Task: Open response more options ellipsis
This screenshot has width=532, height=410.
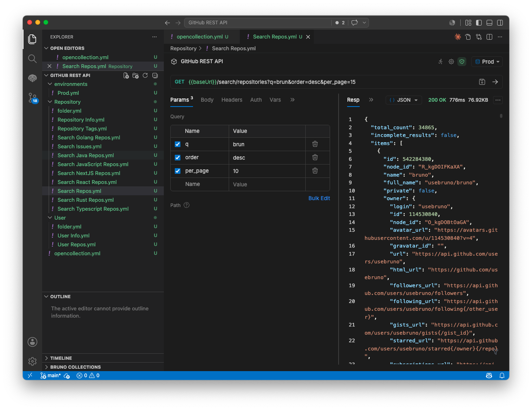Action: [498, 100]
